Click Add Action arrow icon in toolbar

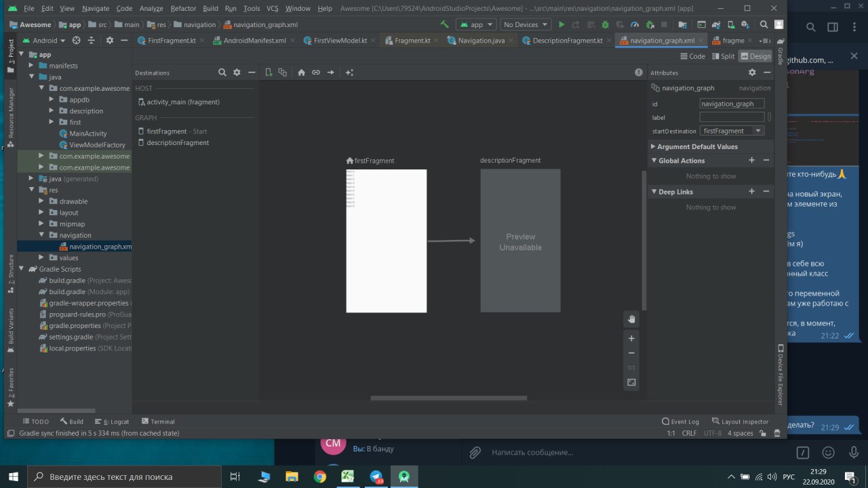[330, 73]
